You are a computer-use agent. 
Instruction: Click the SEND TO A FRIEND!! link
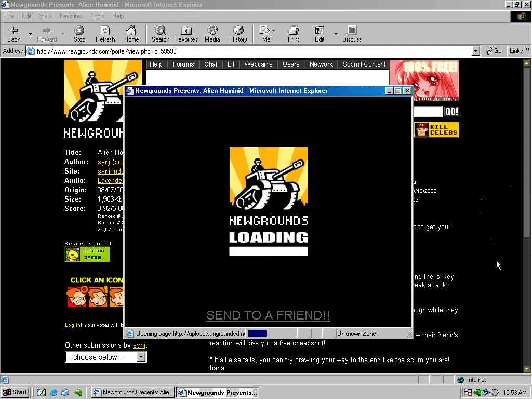point(268,315)
